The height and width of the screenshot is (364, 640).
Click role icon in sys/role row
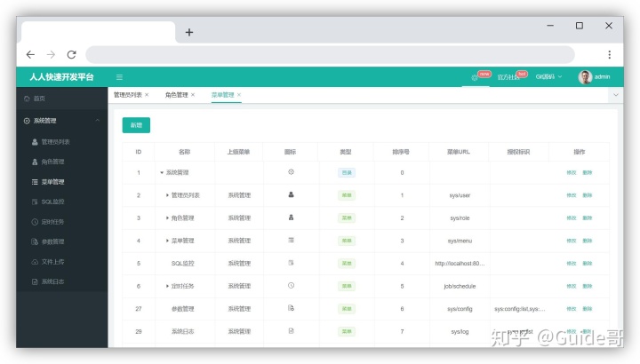[x=291, y=218]
